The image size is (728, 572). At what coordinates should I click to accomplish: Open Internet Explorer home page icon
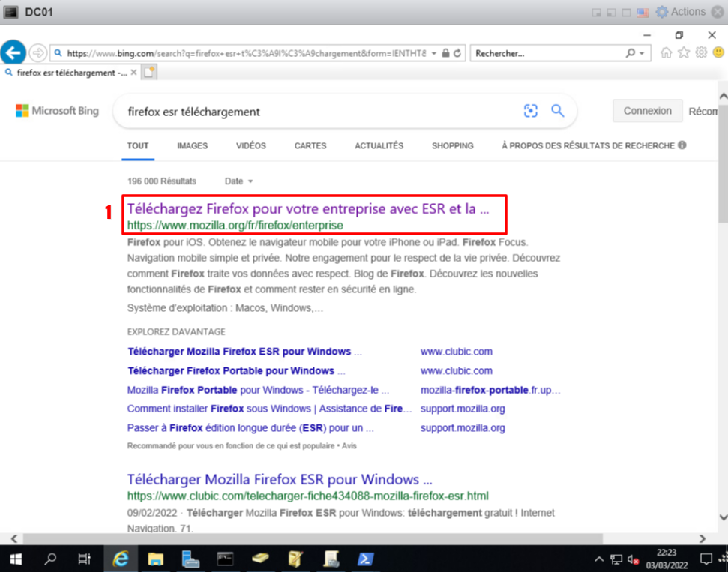pos(666,53)
